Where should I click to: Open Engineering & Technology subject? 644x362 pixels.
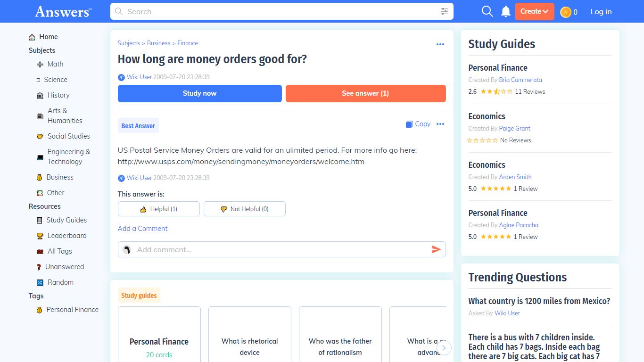(68, 156)
